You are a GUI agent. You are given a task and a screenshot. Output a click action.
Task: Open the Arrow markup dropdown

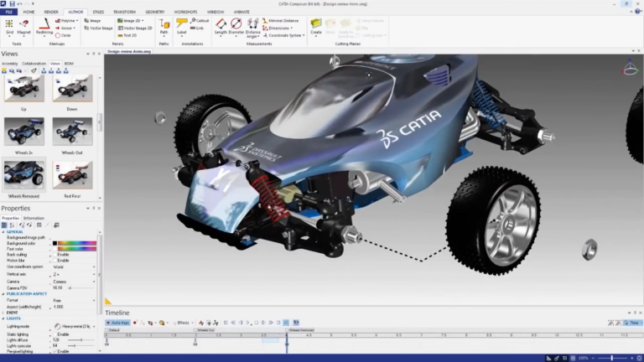(75, 28)
